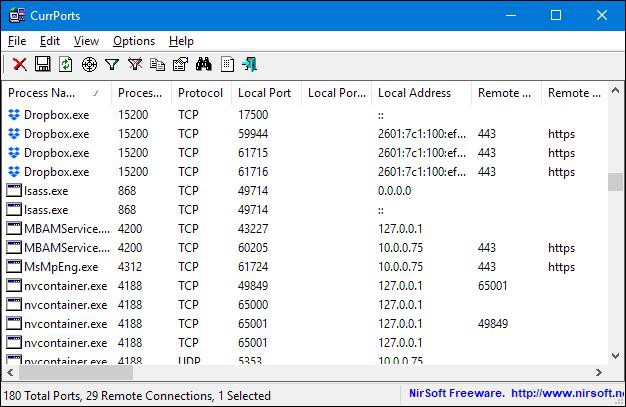Image resolution: width=626 pixels, height=407 pixels.
Task: Sort by Local Port Name column header
Action: pyautogui.click(x=336, y=93)
